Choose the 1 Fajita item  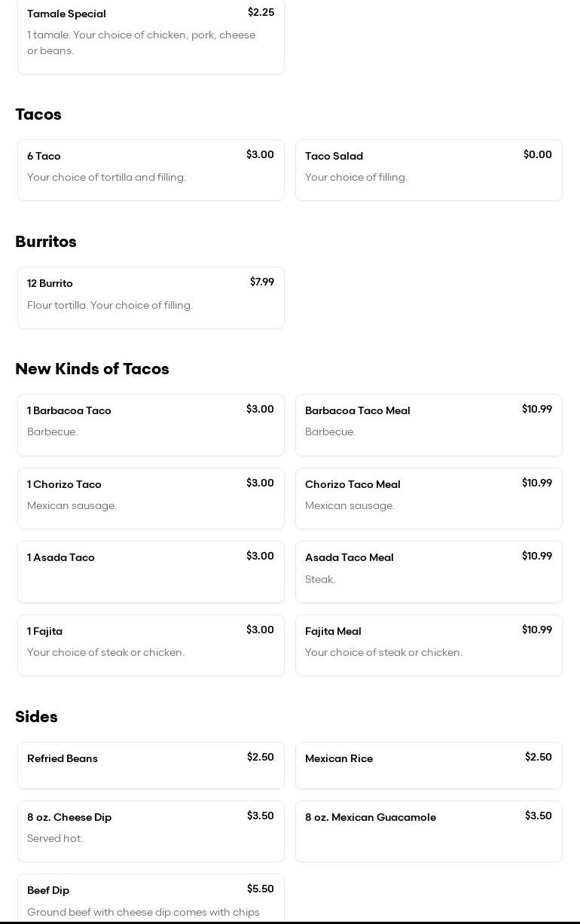[x=151, y=645]
